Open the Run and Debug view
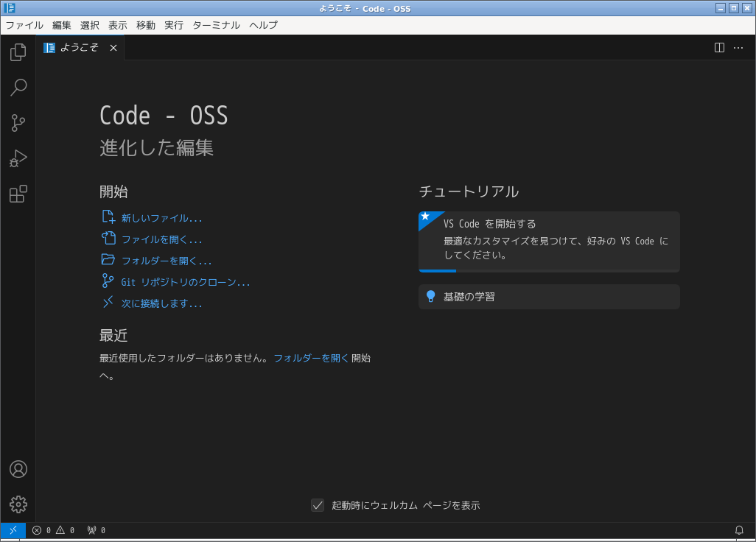 pos(18,158)
